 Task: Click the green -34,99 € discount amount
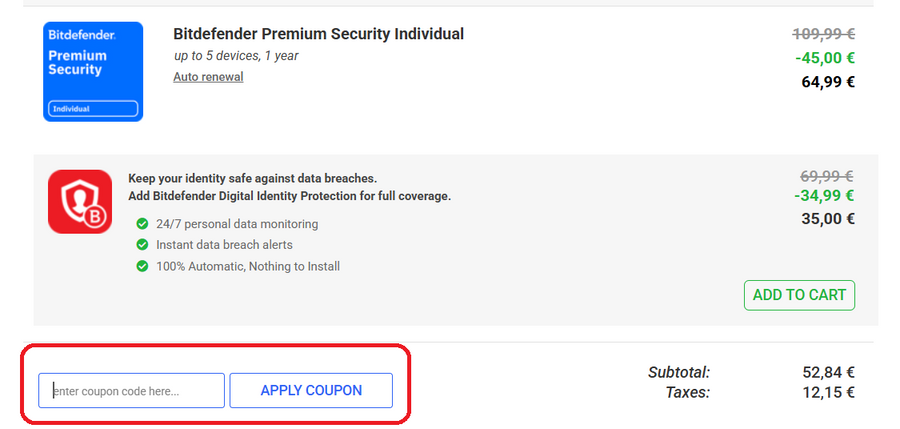[825, 195]
